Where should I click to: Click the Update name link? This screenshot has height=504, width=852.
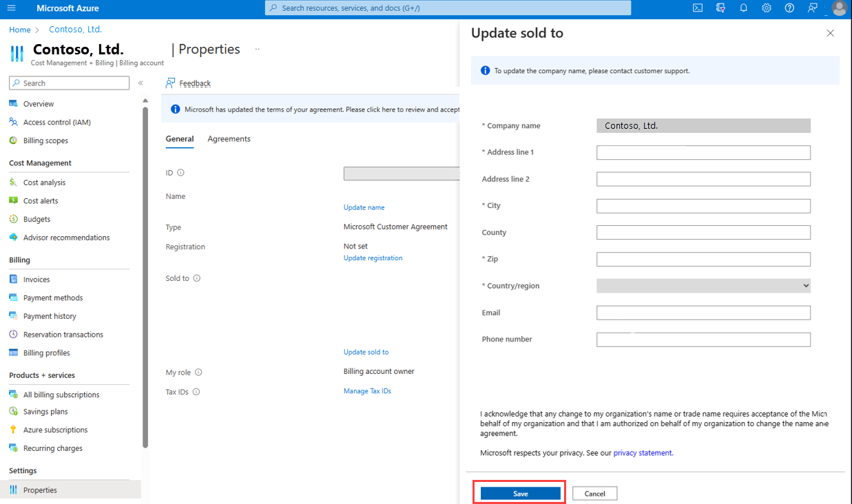(364, 207)
